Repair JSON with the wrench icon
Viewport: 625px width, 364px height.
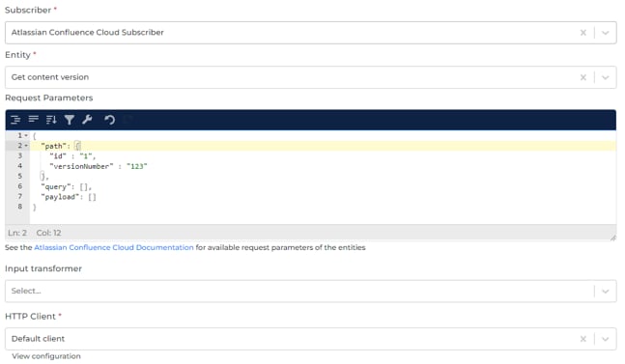[87, 119]
